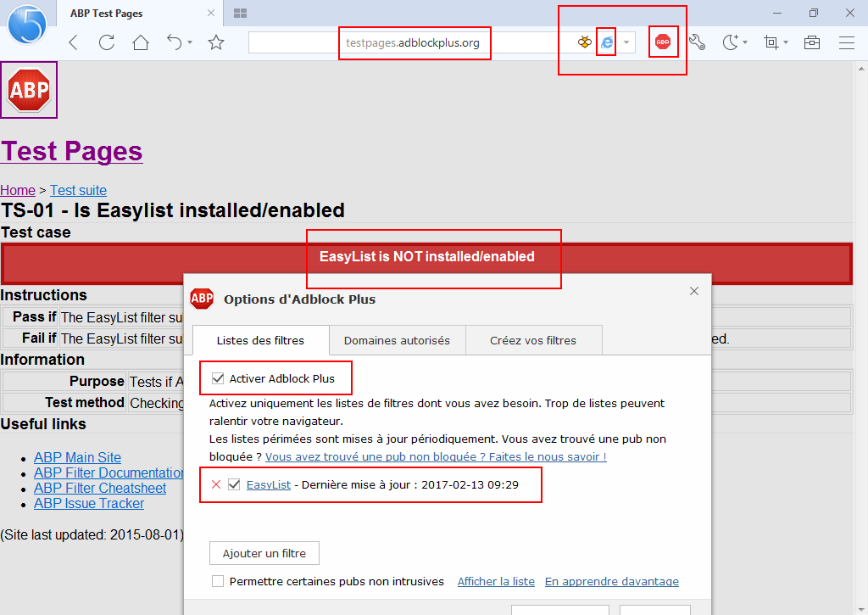Remove EasyList with the red X
Image resolution: width=868 pixels, height=615 pixels.
click(216, 484)
